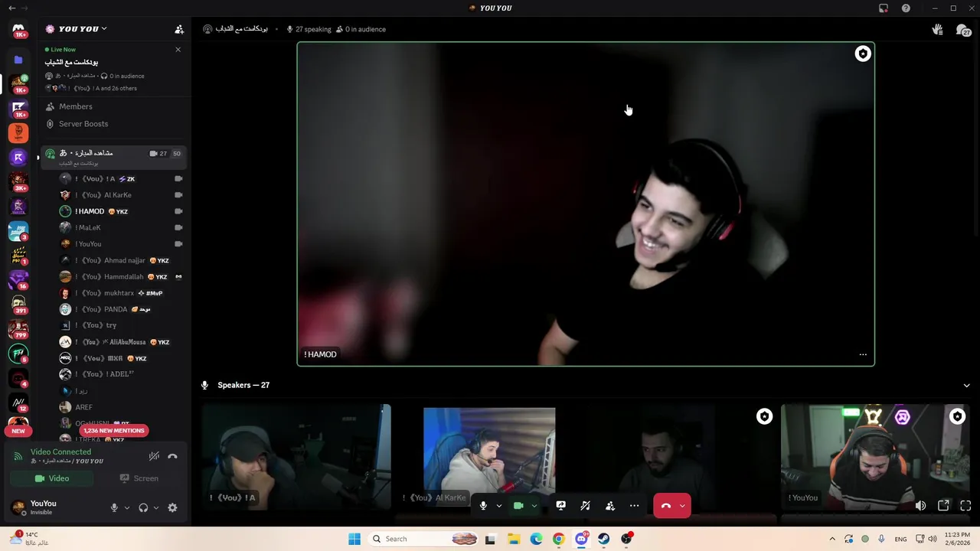Select ! HAMOD in the speaker list
This screenshot has width=980, height=551.
point(122,211)
